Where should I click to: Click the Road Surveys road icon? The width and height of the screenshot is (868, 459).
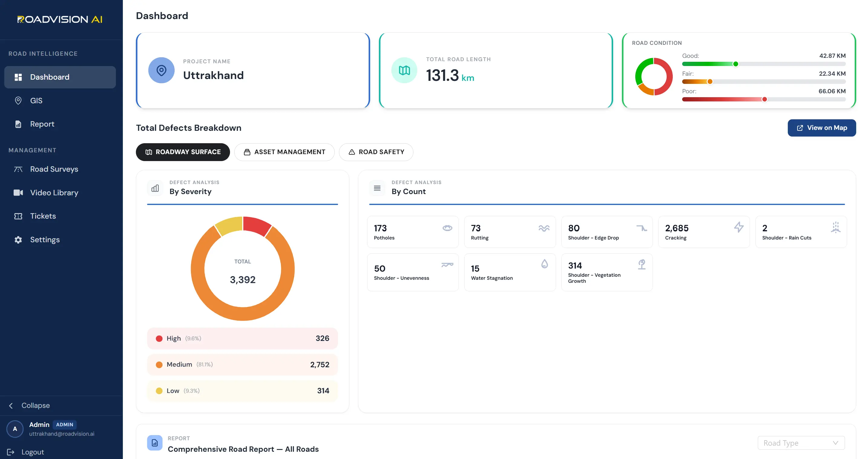pos(18,169)
